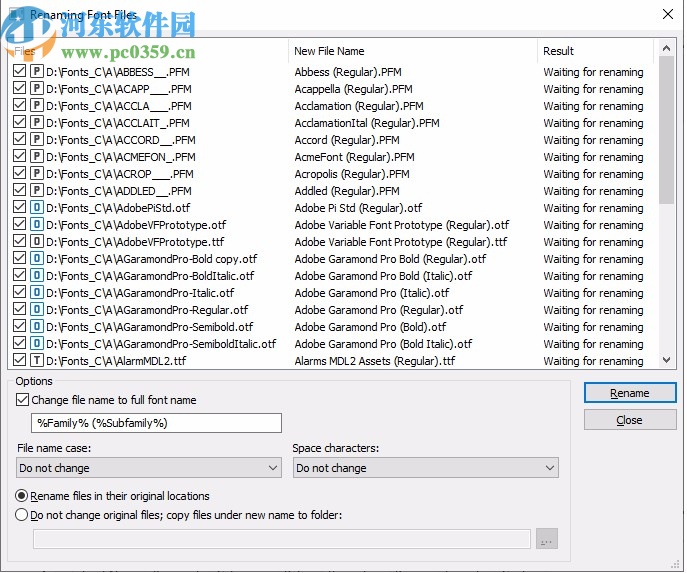Select Rename files in their original locations

point(21,496)
